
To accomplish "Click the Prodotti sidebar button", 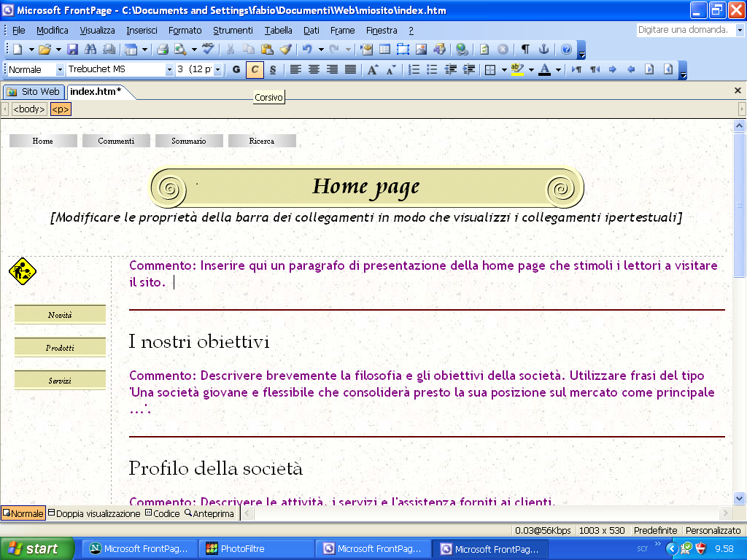I will pyautogui.click(x=60, y=348).
